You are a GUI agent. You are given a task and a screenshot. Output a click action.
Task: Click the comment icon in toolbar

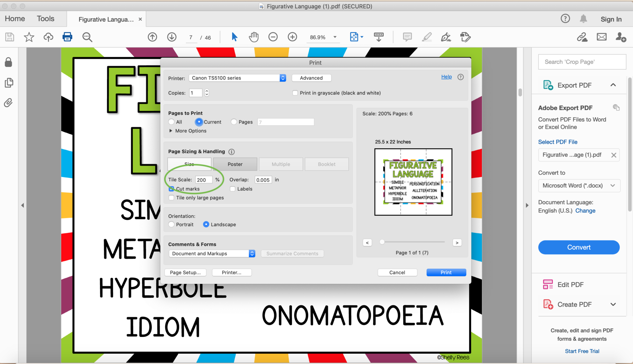tap(407, 37)
